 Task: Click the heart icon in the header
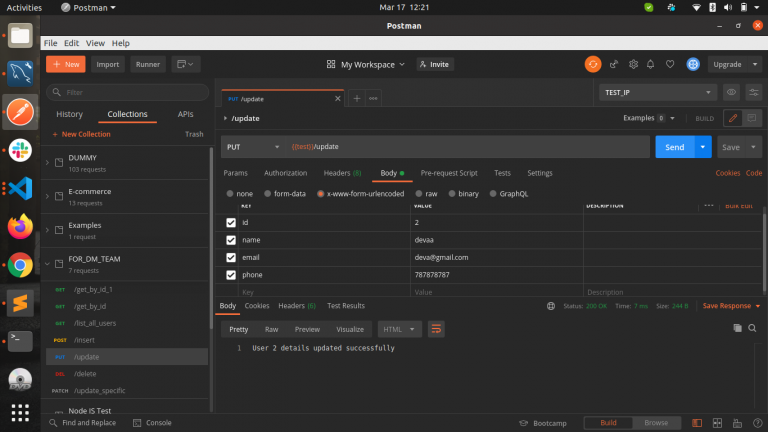pyautogui.click(x=670, y=64)
